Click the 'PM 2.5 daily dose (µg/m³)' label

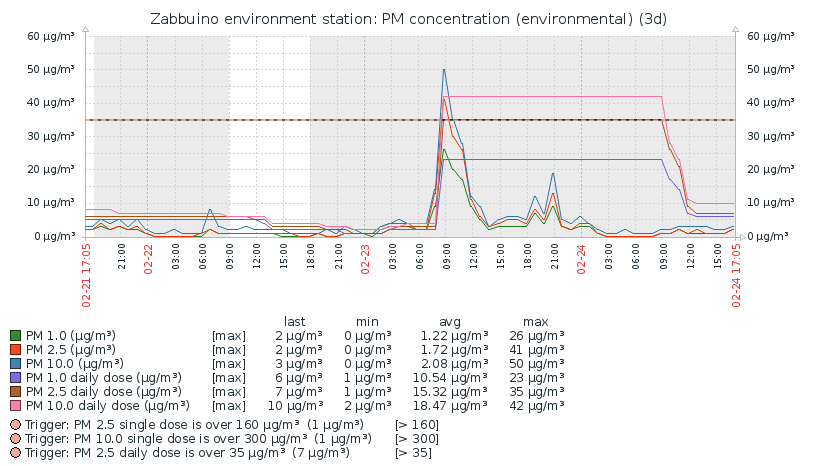(x=104, y=392)
